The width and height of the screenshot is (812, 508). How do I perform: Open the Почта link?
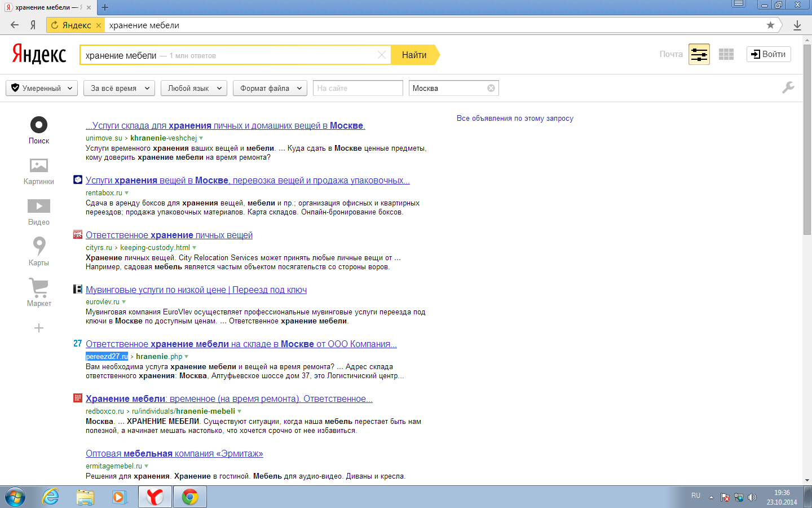coord(671,54)
